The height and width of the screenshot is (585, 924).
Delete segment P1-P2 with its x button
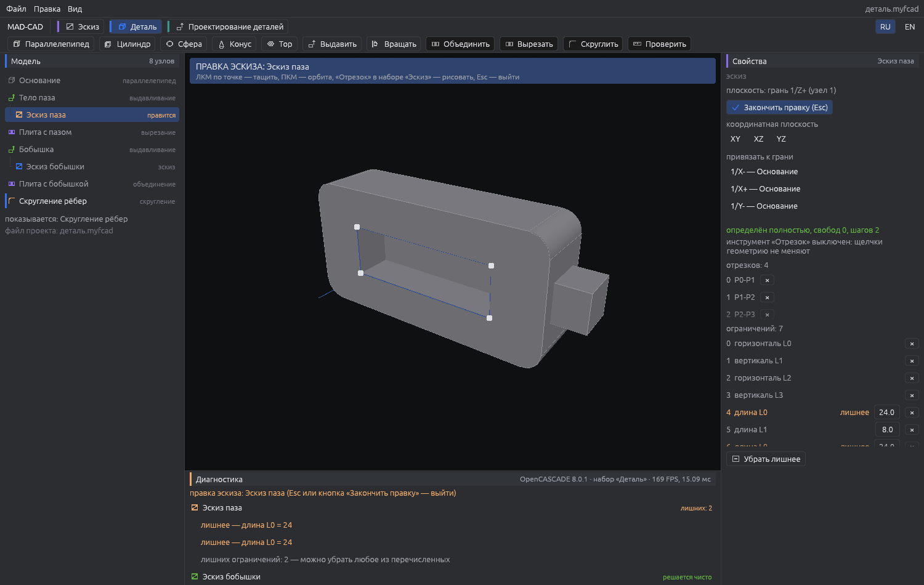pos(767,297)
